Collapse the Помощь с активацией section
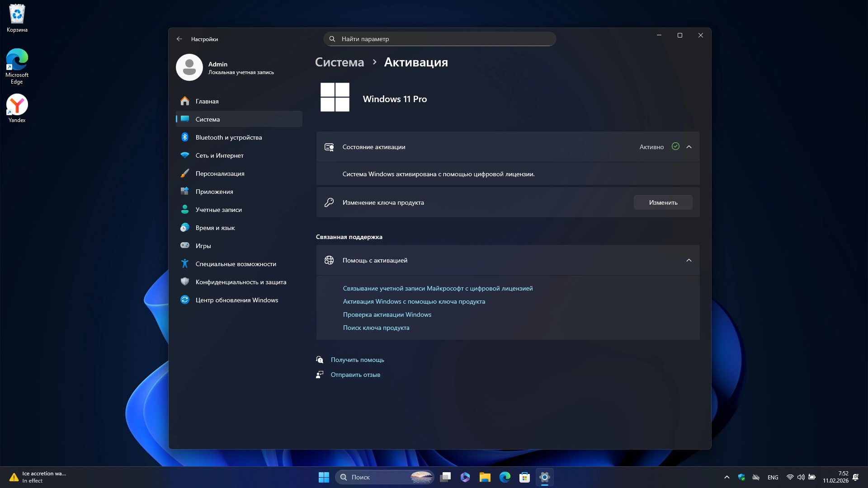 pos(689,260)
